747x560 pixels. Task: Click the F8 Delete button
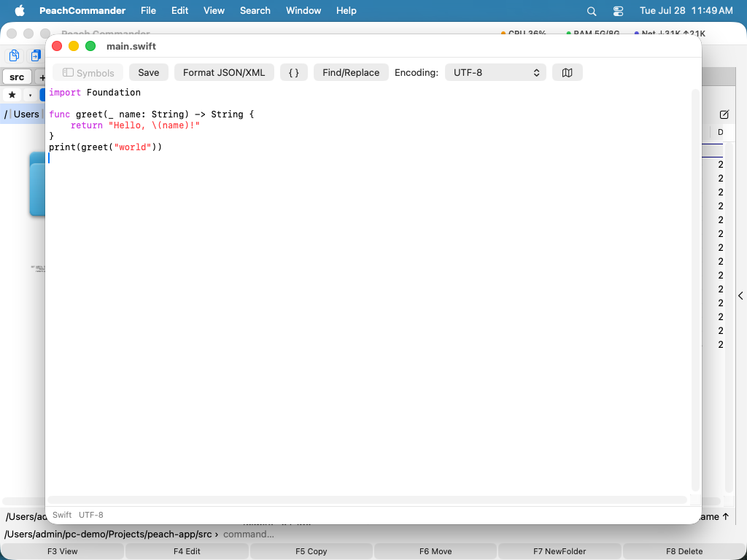(684, 551)
